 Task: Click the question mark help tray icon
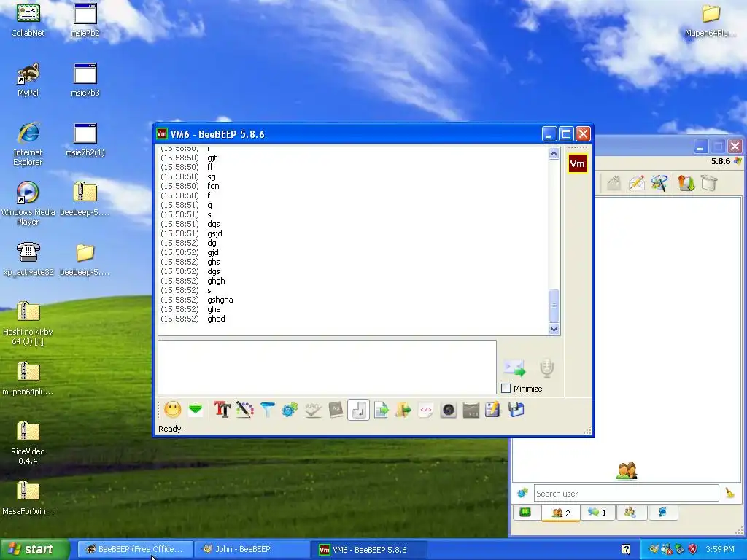point(626,550)
